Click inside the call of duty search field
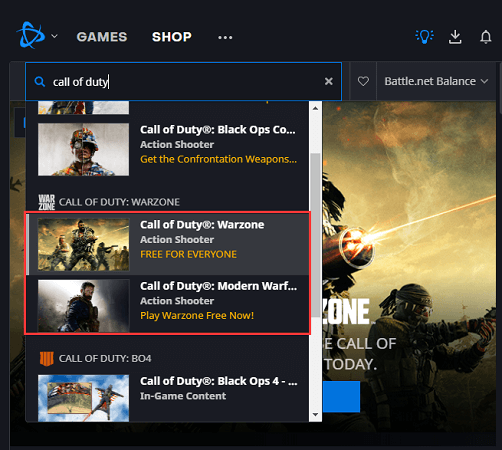Screen dimensions: 502x450 (183, 81)
